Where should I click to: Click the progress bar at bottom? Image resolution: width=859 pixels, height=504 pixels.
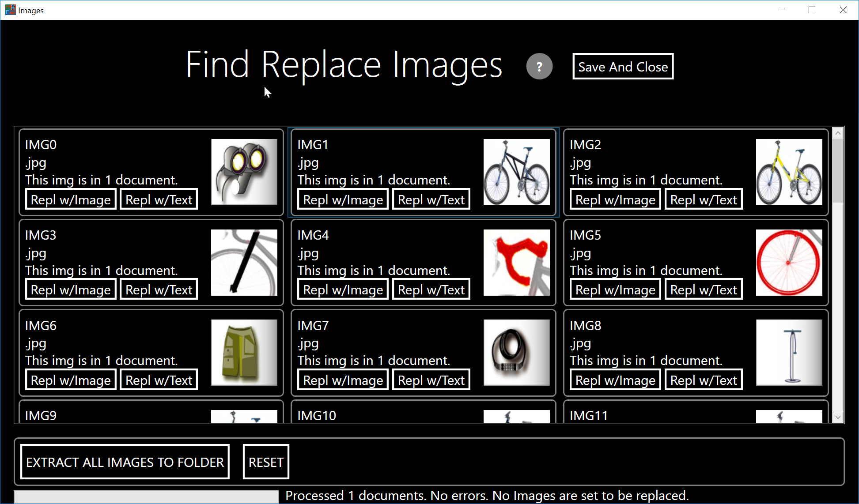pyautogui.click(x=146, y=497)
